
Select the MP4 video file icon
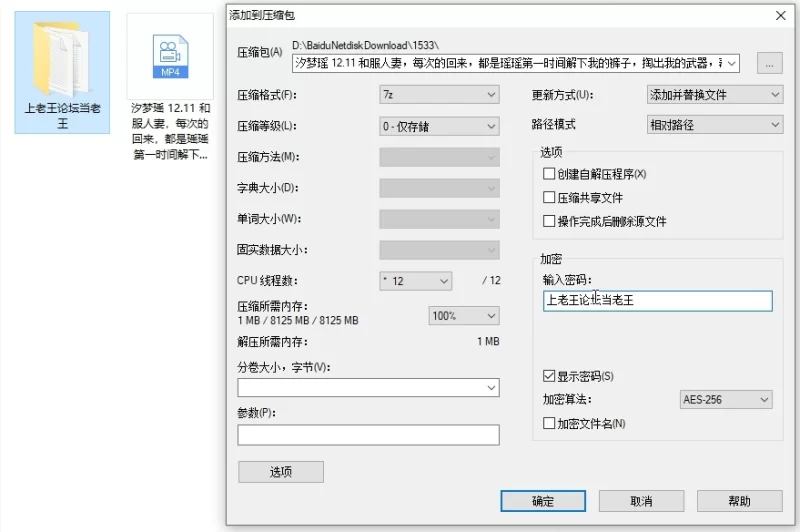(x=170, y=56)
